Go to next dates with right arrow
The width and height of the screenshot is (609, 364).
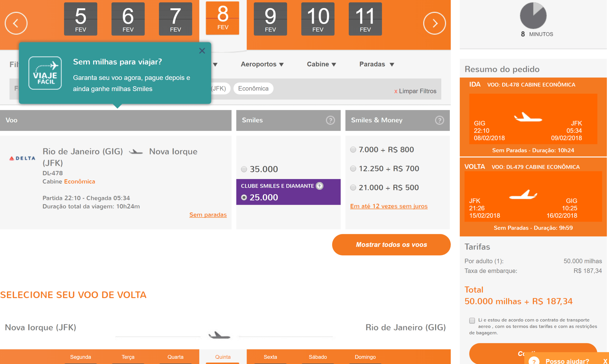pyautogui.click(x=434, y=23)
